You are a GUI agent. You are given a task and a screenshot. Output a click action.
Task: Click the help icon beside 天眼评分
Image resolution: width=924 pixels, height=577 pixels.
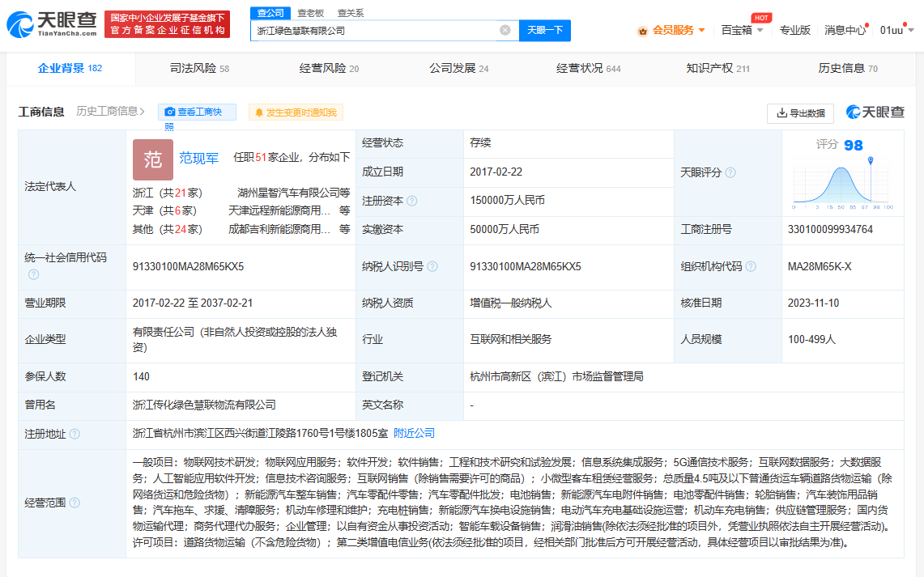(x=730, y=172)
